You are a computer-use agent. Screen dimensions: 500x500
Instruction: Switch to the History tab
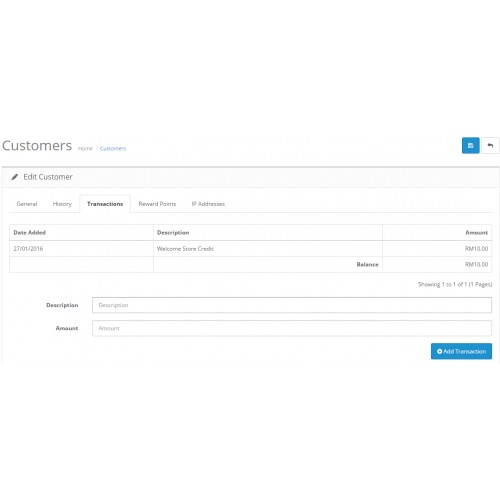(x=62, y=204)
